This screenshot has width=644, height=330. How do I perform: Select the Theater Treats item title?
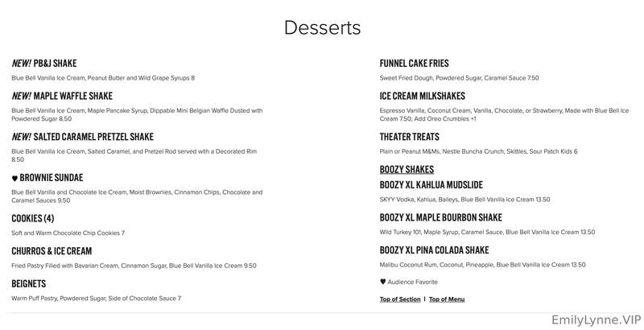point(410,137)
